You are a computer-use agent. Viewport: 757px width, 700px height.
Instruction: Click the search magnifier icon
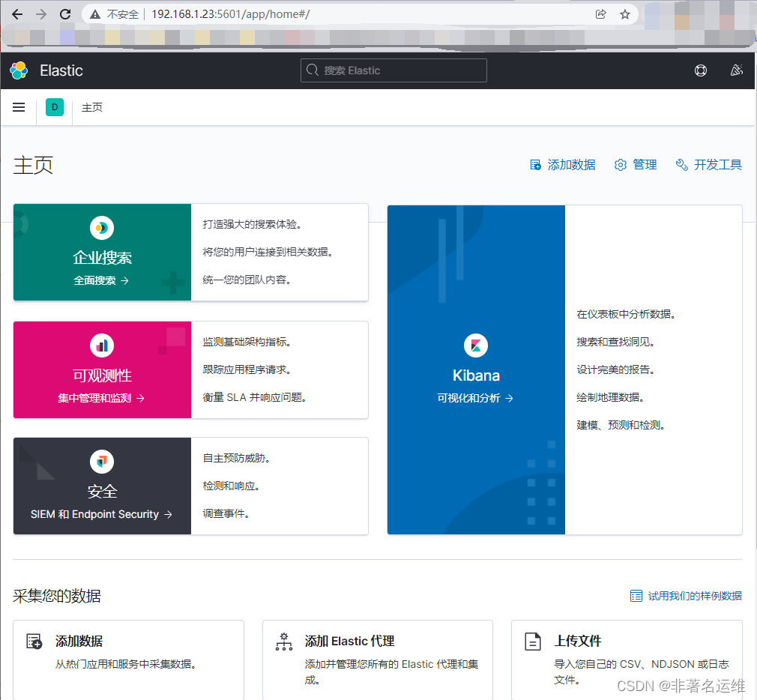coord(313,70)
